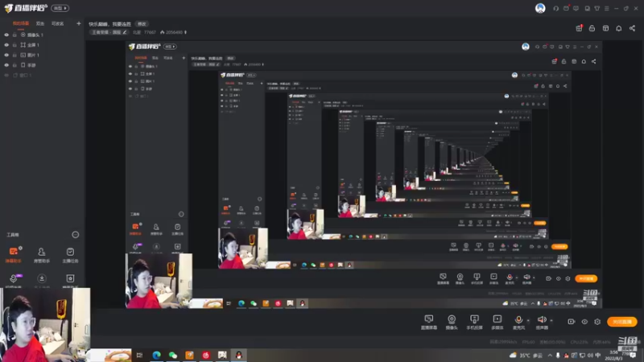Edit the game category pencil in outermost header
Image resolution: width=644 pixels, height=362 pixels.
click(125, 32)
